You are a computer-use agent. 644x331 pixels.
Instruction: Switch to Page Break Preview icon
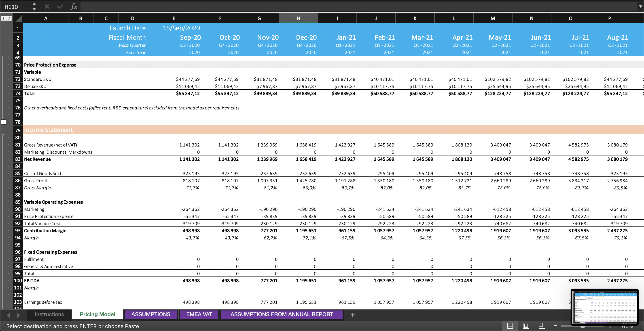pos(542,326)
